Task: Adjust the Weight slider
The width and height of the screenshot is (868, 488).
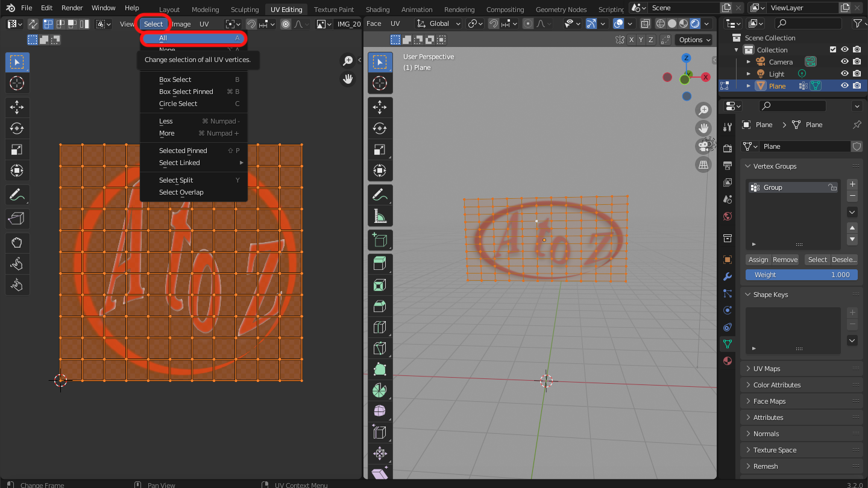Action: 801,275
